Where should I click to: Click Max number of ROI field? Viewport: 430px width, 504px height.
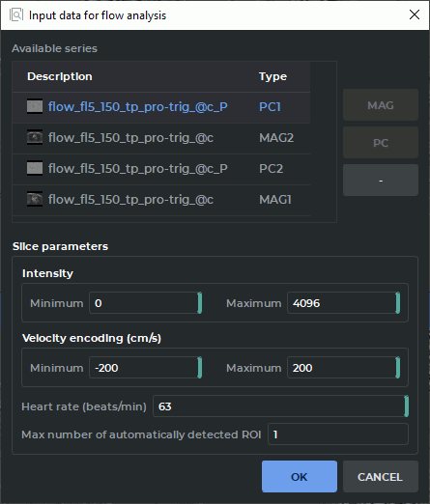(338, 434)
